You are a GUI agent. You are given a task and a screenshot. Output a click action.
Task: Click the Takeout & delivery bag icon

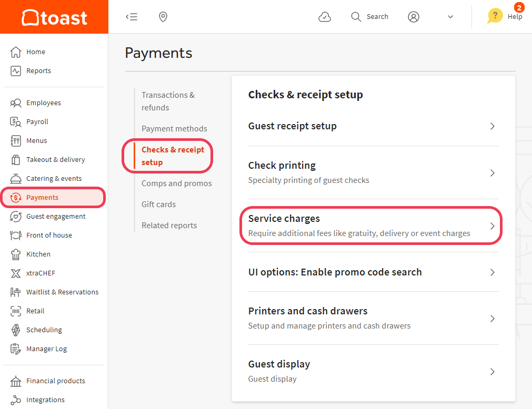coord(16,160)
